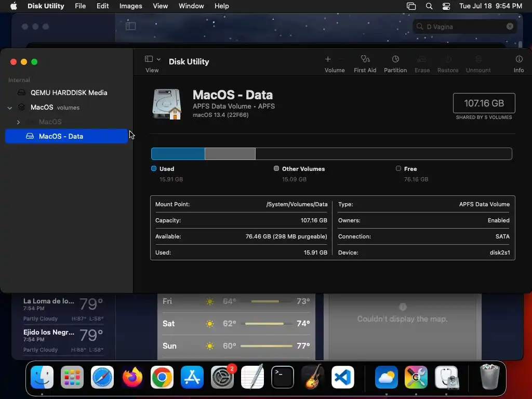Screen dimensions: 532x399
Task: Remove volume with the minus icon
Action: [x=342, y=59]
